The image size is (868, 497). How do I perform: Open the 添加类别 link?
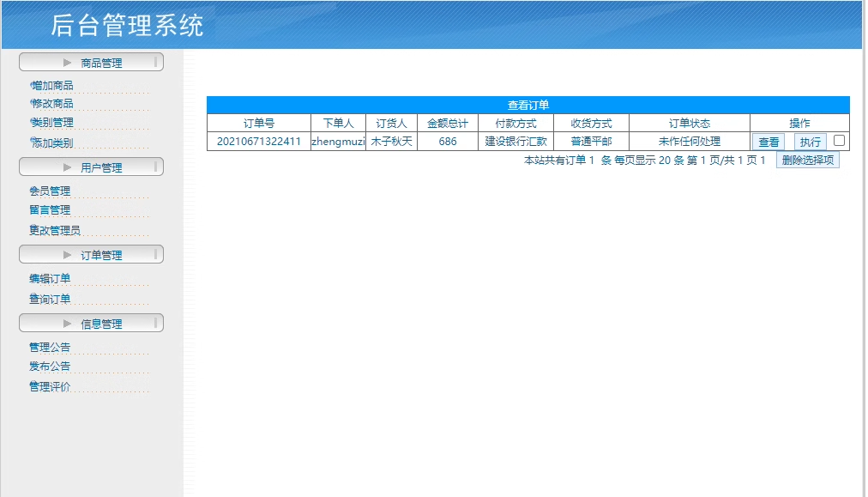51,143
